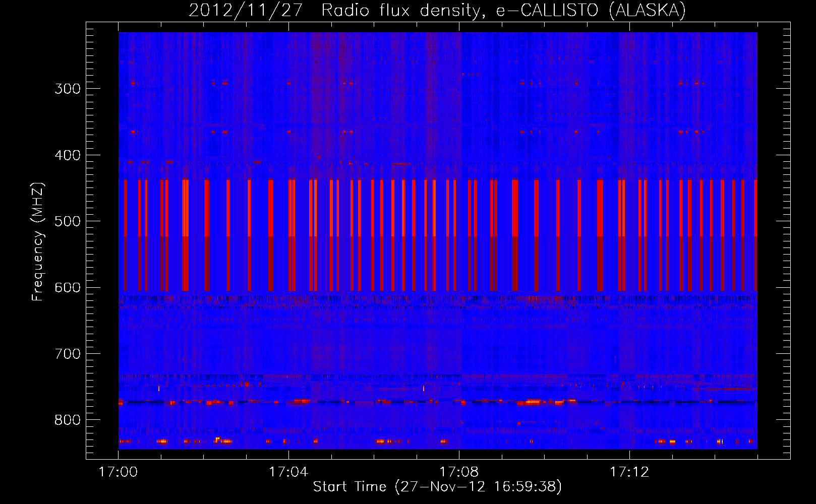
Task: Click the 17:00 time tick label
Action: click(x=118, y=472)
